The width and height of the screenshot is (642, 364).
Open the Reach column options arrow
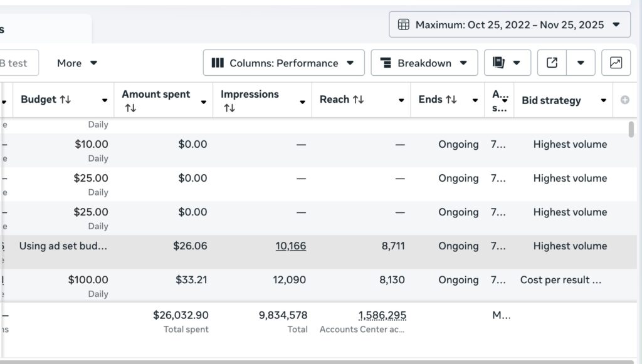click(401, 101)
